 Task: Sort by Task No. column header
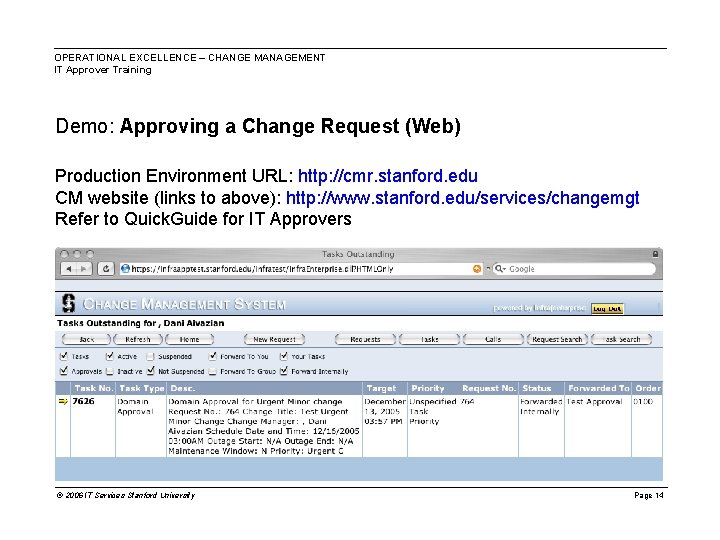pos(93,388)
